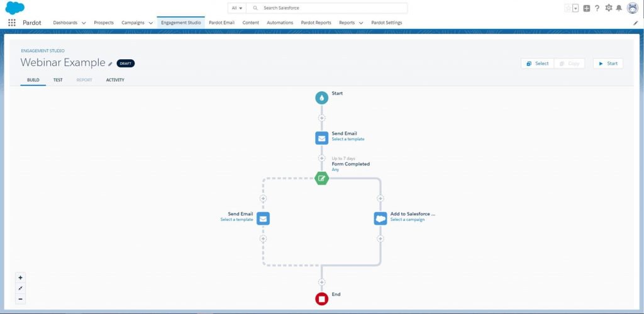Edit navigation bar with pencil icon
This screenshot has width=644, height=314.
tap(636, 23)
